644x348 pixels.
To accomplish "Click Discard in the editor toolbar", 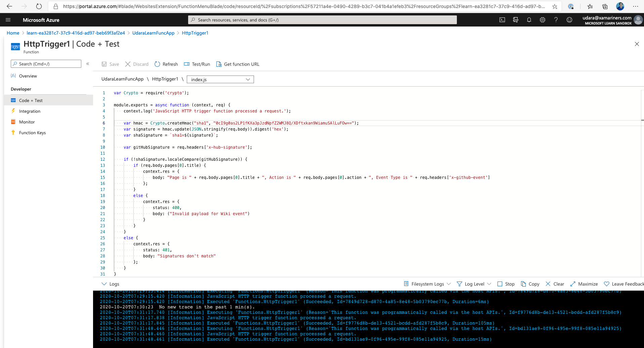I will click(137, 64).
